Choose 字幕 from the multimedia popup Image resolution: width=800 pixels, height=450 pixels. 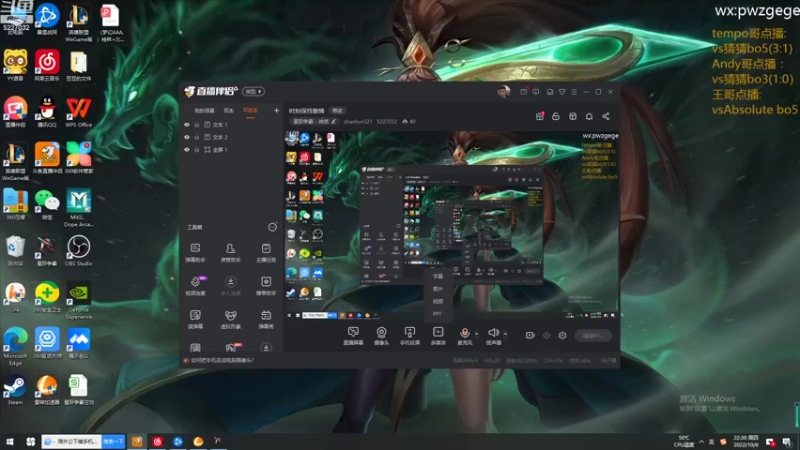438,276
